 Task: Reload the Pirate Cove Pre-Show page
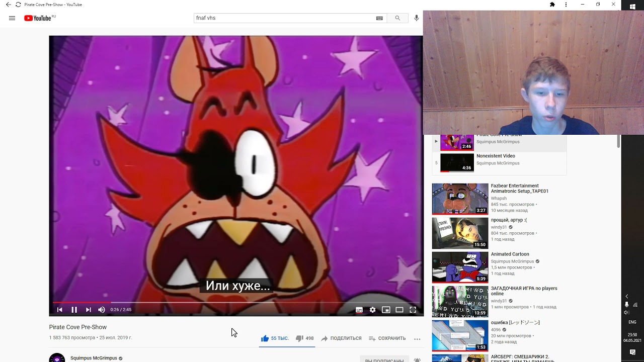click(18, 5)
